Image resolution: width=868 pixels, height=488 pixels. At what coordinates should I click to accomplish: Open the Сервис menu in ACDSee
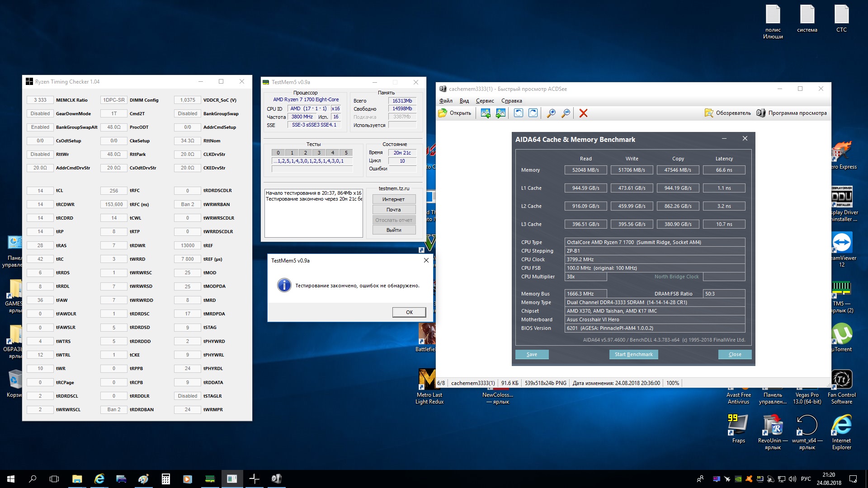485,101
